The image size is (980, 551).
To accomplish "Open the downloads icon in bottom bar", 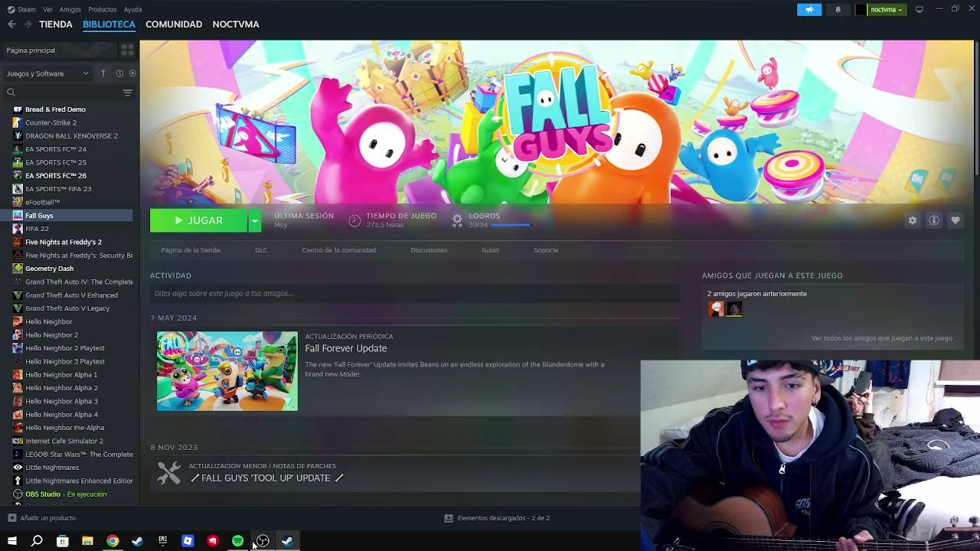I will pos(449,518).
